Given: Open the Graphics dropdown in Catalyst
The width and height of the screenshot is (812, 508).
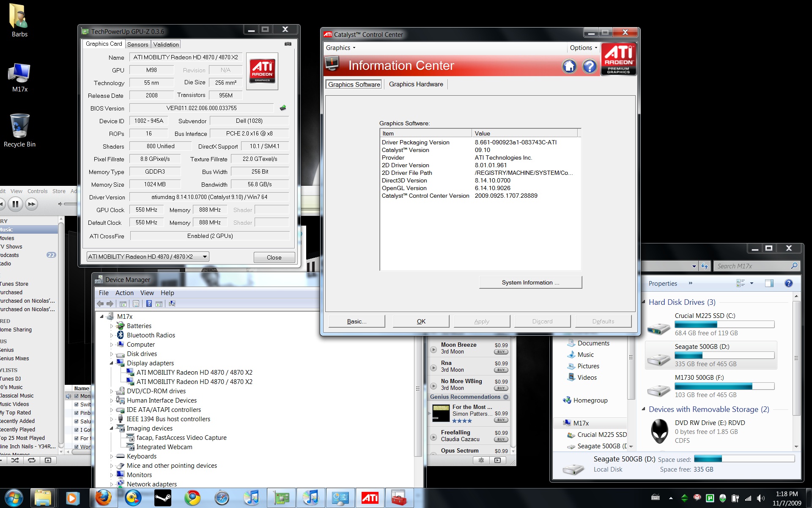Looking at the screenshot, I should 340,48.
